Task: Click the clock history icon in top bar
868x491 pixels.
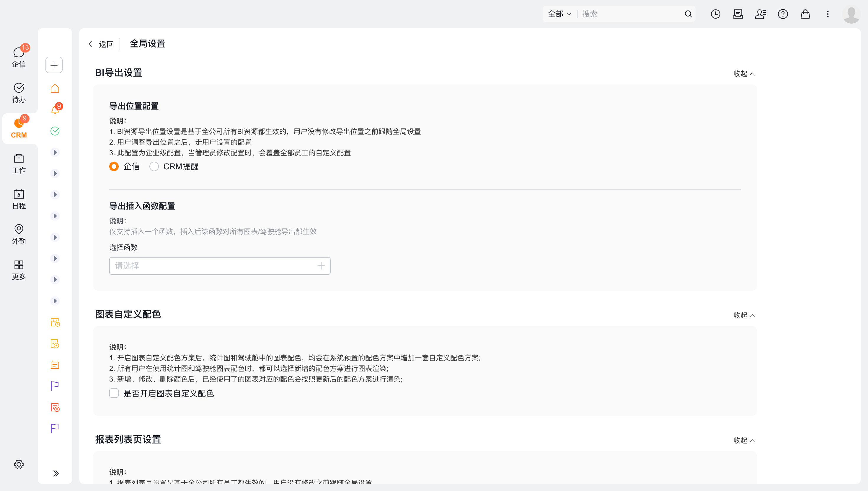Action: (x=715, y=14)
